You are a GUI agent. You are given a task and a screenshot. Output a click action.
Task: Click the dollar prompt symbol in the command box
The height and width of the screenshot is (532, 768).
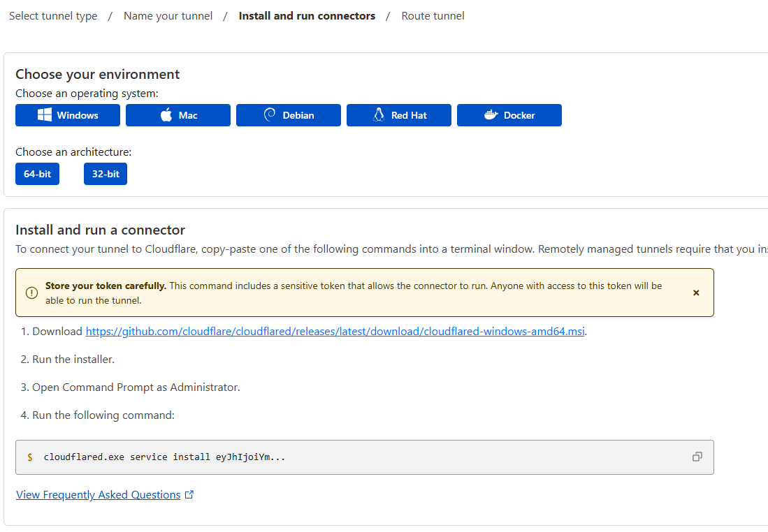click(30, 457)
